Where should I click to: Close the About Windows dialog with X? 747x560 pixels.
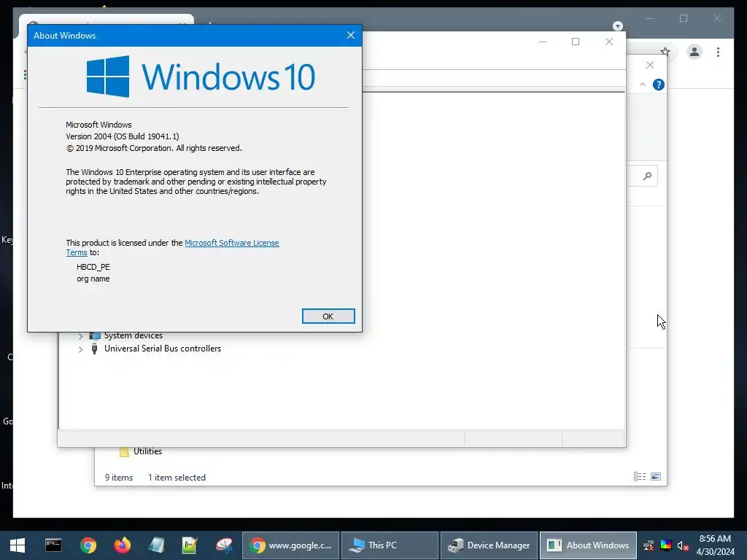[351, 35]
